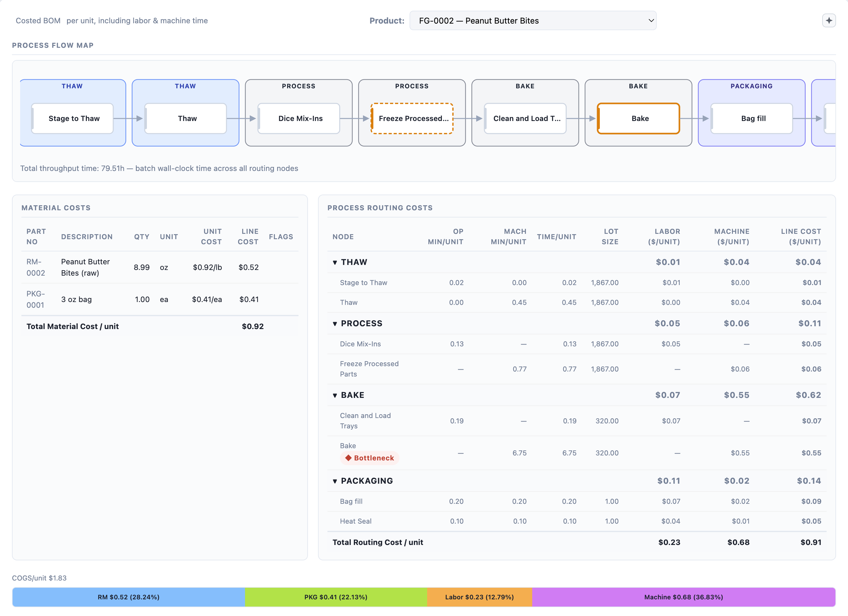Collapse the PROCESS routing group
Screen dimensions: 848x616
[335, 323]
